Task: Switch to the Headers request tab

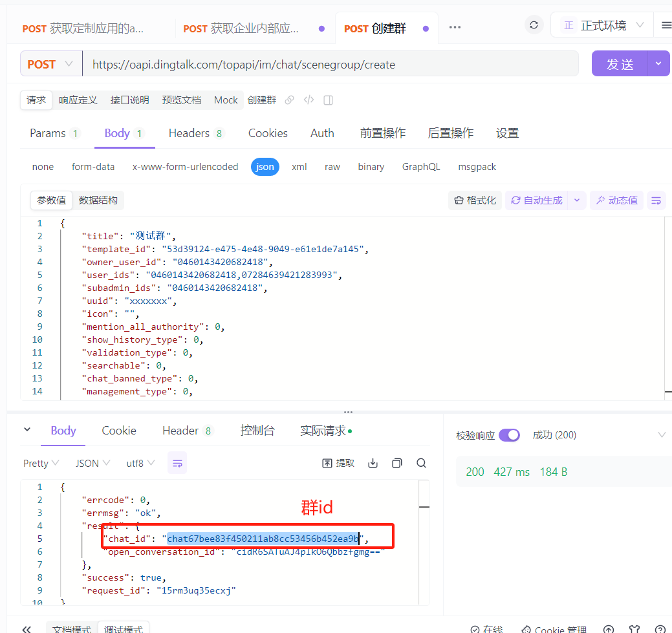Action: pyautogui.click(x=195, y=133)
